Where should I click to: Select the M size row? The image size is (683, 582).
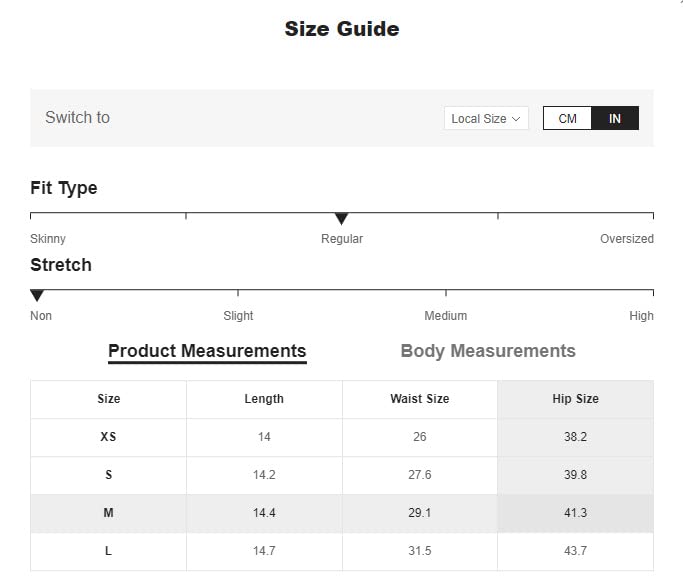click(109, 513)
